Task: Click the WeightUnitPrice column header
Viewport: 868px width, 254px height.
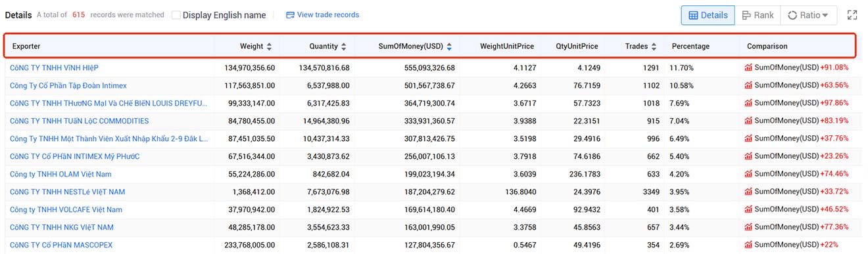Action: [x=507, y=47]
